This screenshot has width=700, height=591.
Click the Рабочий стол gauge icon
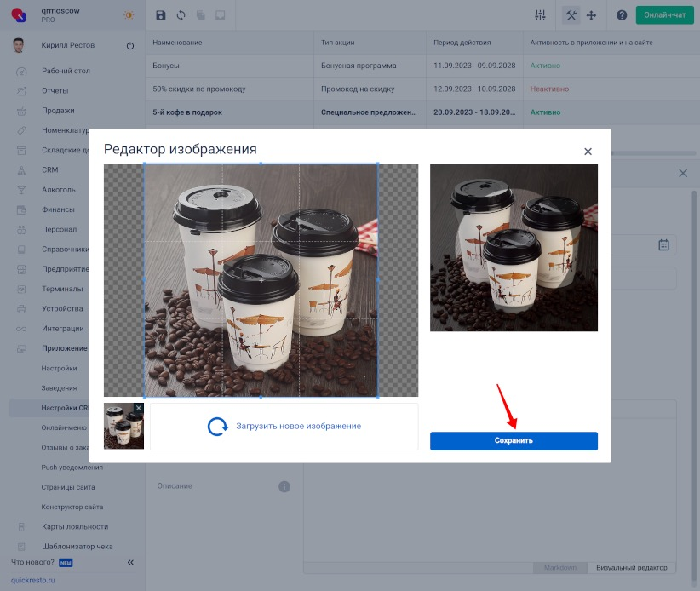pyautogui.click(x=21, y=71)
